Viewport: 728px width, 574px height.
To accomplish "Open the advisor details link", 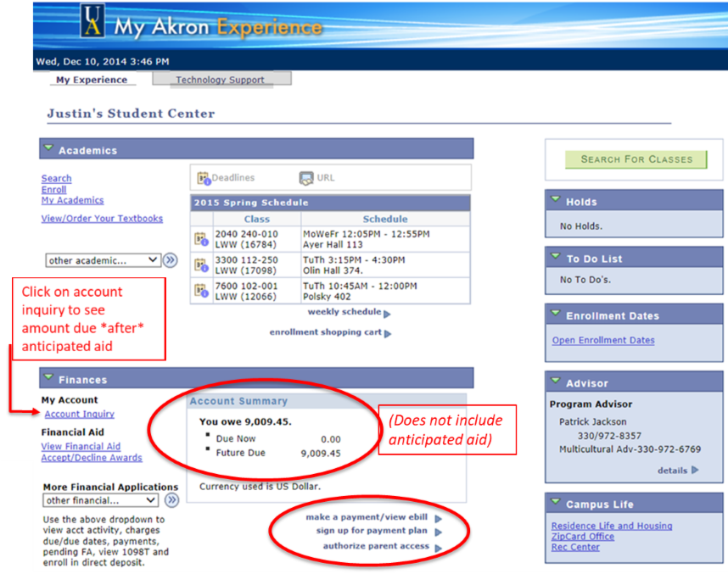I will [x=672, y=471].
